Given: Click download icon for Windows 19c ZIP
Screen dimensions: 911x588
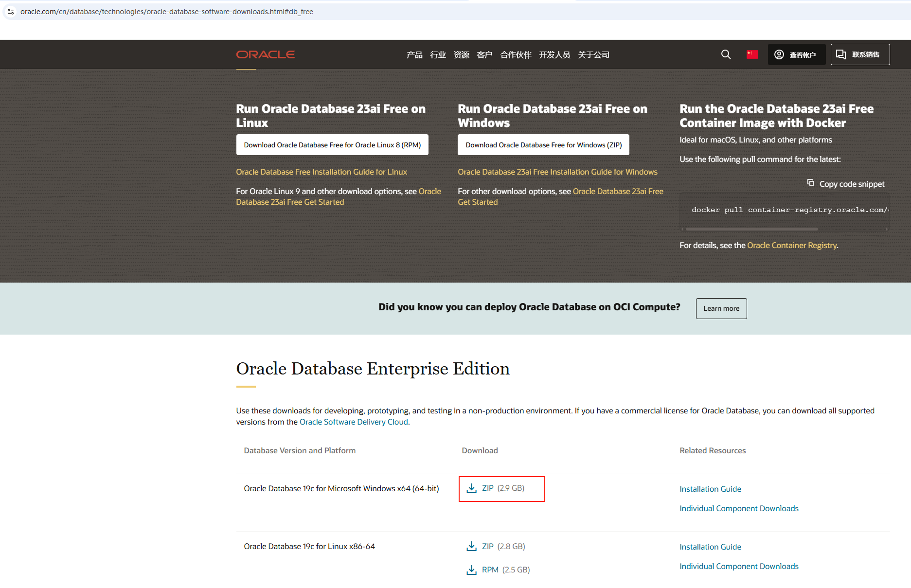Looking at the screenshot, I should 471,488.
